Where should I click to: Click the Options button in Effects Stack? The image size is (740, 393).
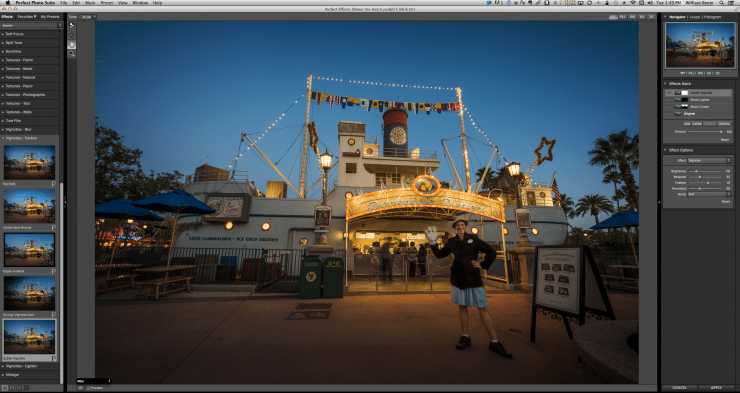[x=724, y=124]
